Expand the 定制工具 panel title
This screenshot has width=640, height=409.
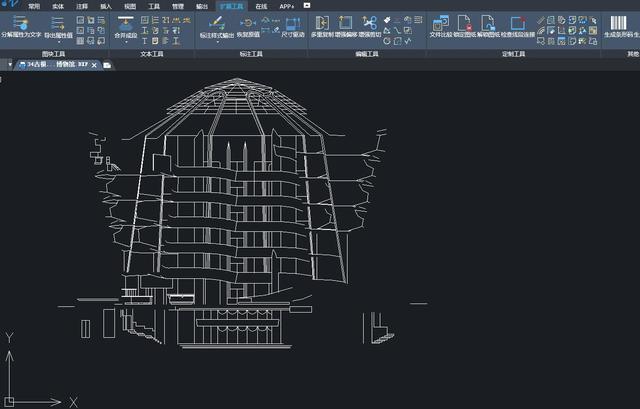click(x=513, y=54)
